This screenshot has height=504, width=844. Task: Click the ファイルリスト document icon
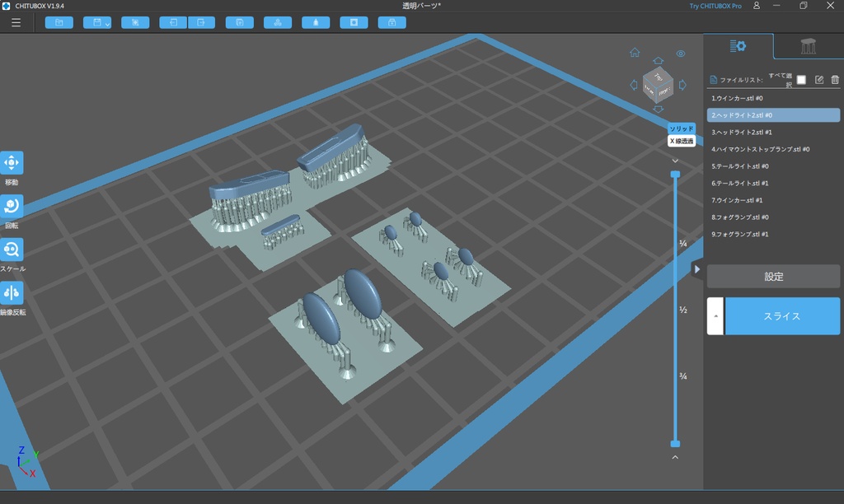(x=713, y=80)
